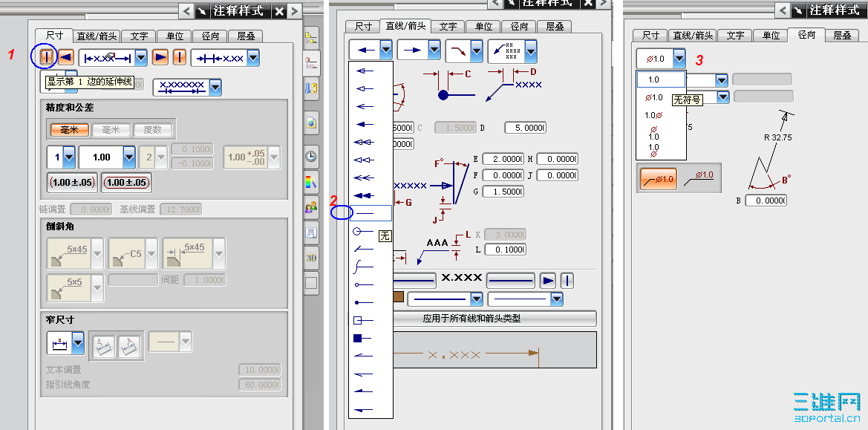Toggle second side extension line display
The height and width of the screenshot is (430, 868).
coord(180,57)
